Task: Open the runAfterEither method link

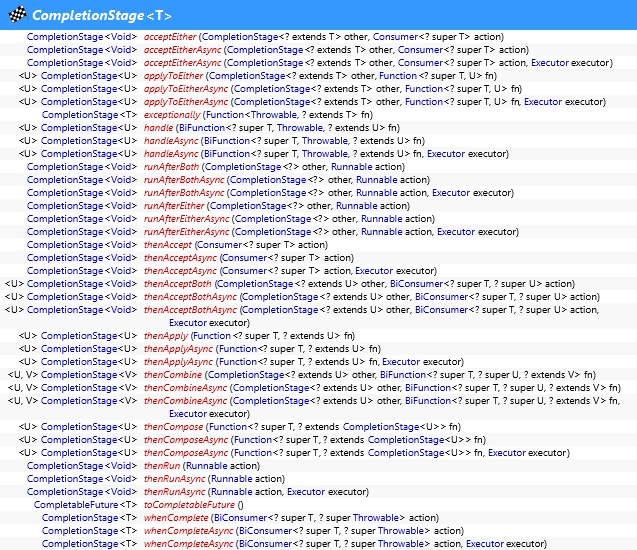Action: (174, 206)
